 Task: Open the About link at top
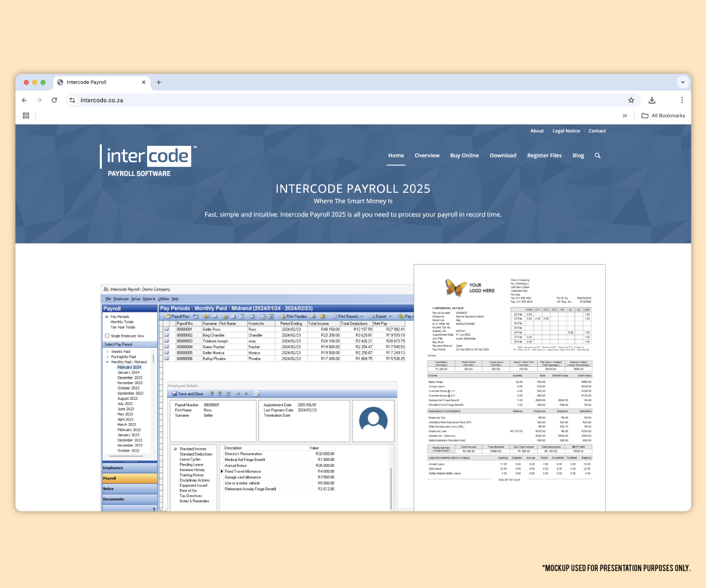(537, 131)
